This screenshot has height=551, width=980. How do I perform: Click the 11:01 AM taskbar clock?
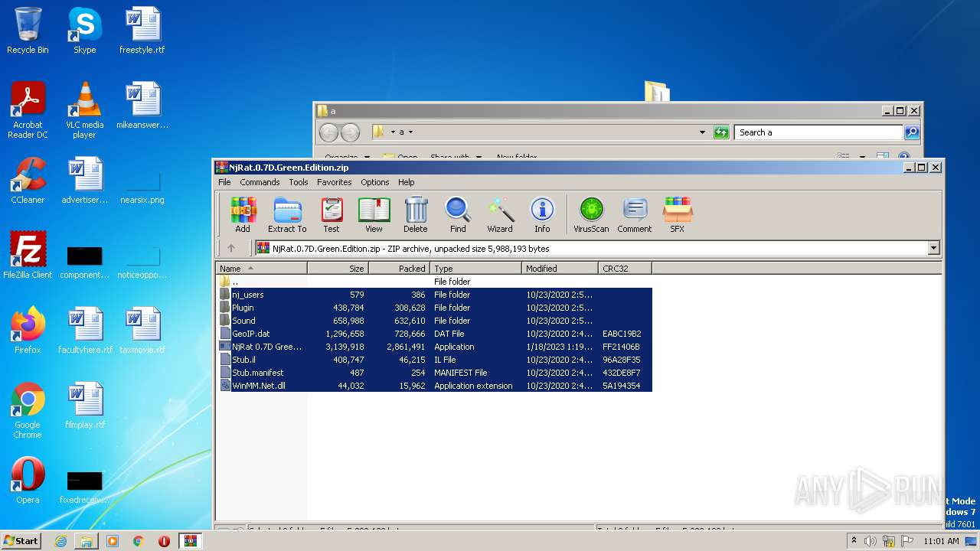(941, 541)
